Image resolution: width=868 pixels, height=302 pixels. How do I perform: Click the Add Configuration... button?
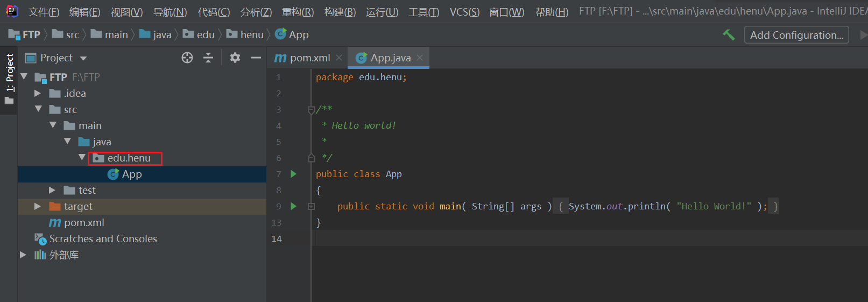(x=796, y=35)
